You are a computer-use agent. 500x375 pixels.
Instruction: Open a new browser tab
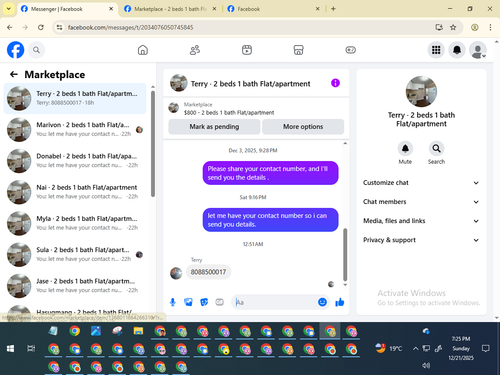(x=333, y=9)
